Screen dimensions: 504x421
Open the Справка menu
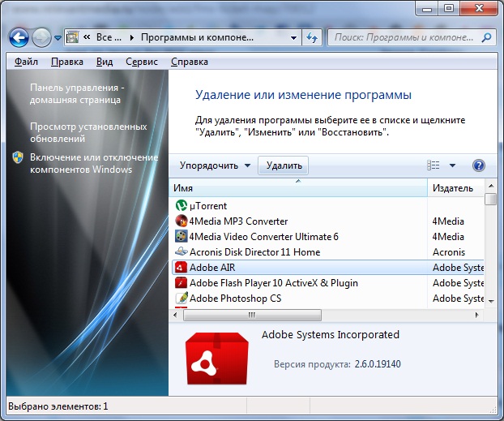tap(190, 62)
